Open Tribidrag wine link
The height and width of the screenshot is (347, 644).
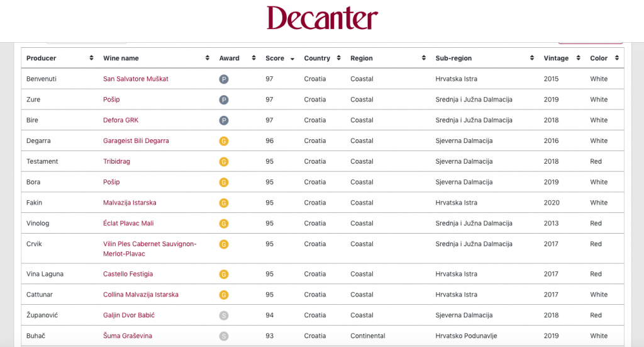pos(116,161)
